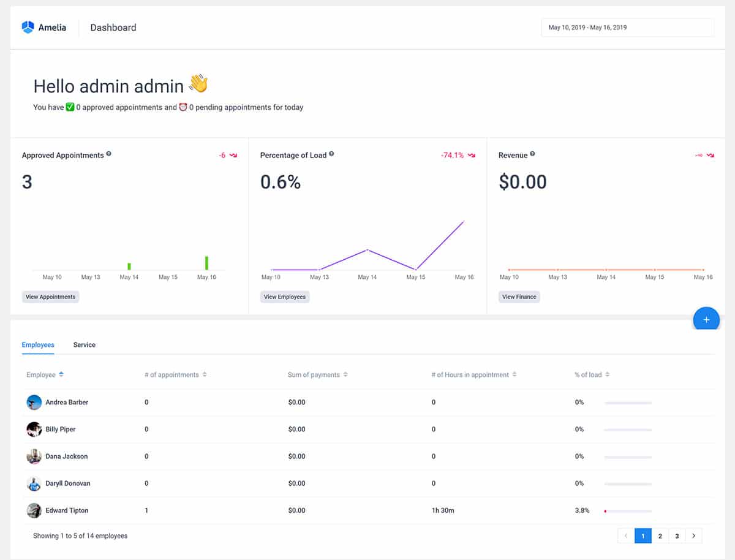
Task: Click Billy Piper's profile picture
Action: 34,429
